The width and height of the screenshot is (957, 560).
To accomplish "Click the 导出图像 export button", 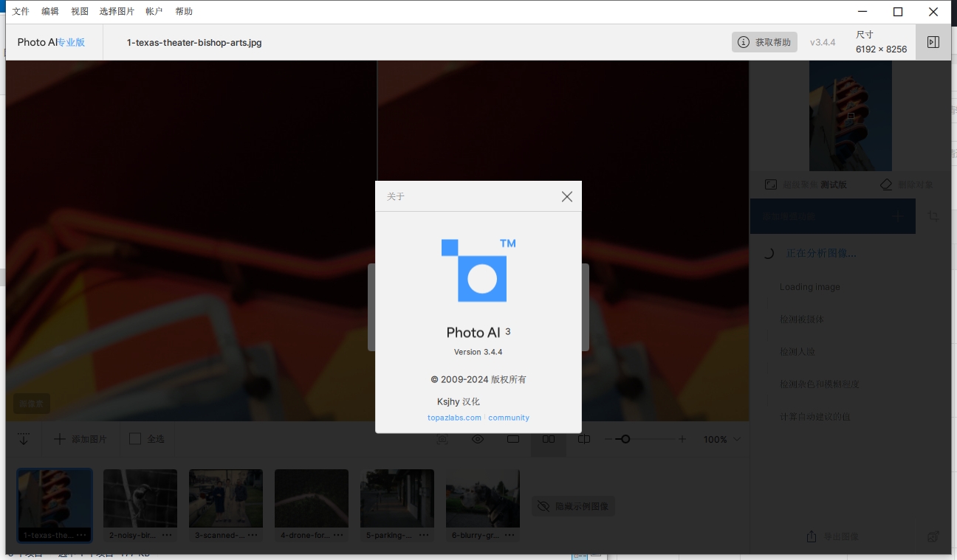I will 832,536.
